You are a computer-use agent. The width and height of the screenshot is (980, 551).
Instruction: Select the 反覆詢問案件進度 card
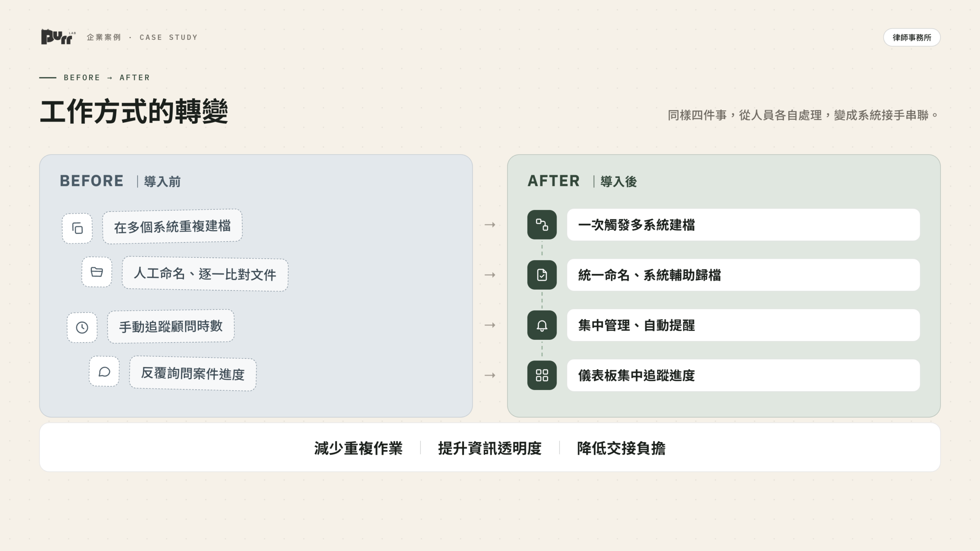(x=193, y=373)
